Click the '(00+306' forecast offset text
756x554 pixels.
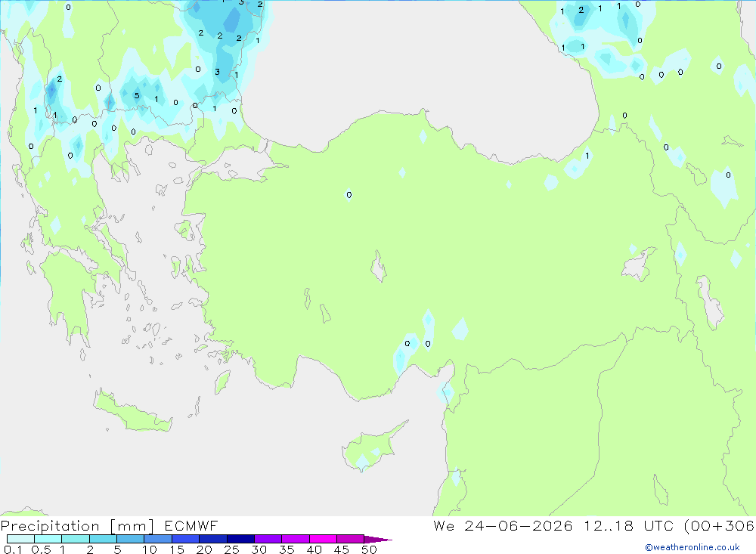coord(719,526)
